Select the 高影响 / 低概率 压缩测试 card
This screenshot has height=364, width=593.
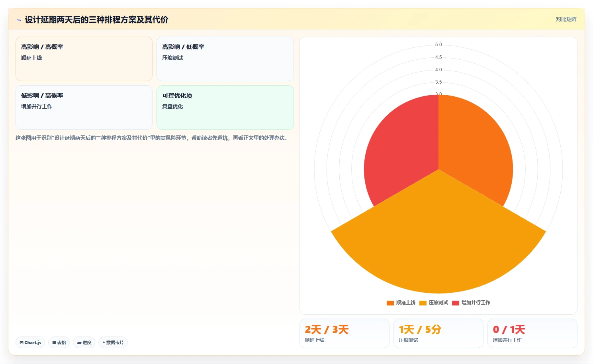coord(225,59)
